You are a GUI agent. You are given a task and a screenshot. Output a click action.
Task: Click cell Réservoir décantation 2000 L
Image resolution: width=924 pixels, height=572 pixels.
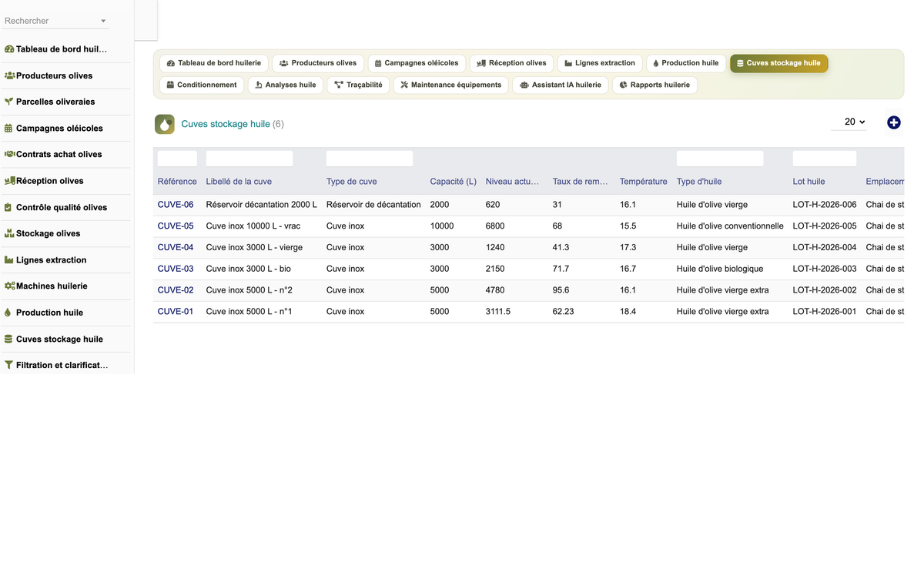tap(262, 205)
